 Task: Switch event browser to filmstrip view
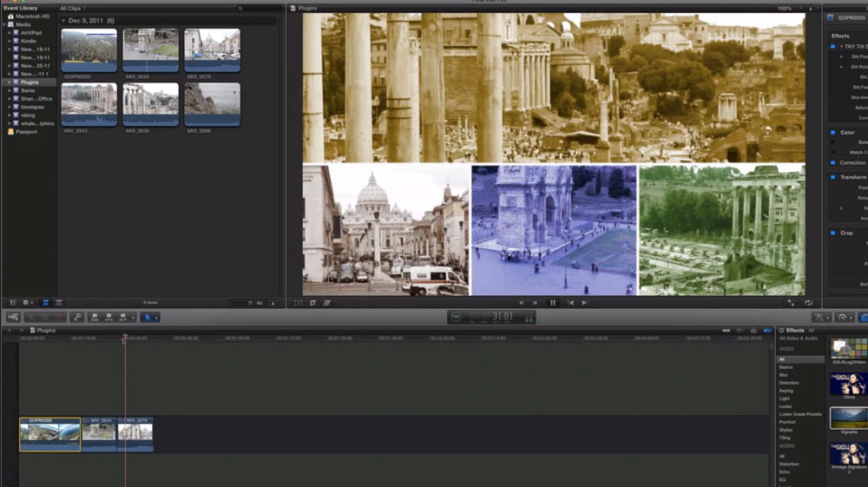[45, 303]
